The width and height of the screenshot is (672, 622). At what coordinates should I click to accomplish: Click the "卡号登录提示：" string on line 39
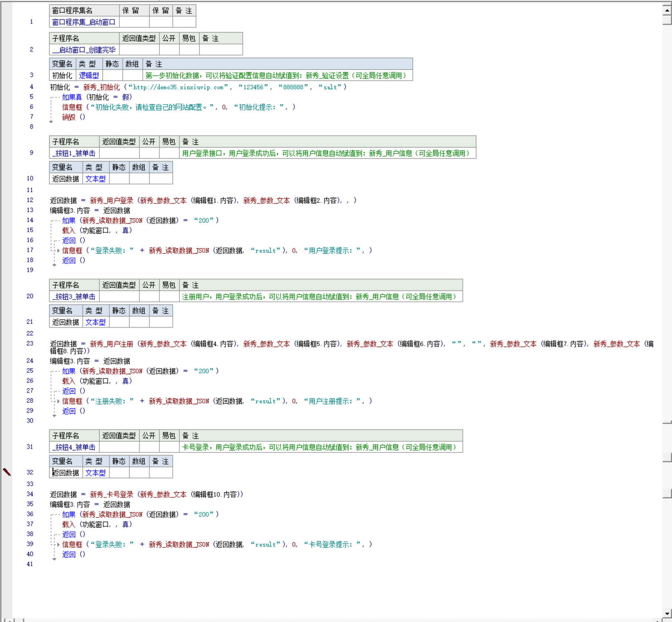[x=332, y=544]
